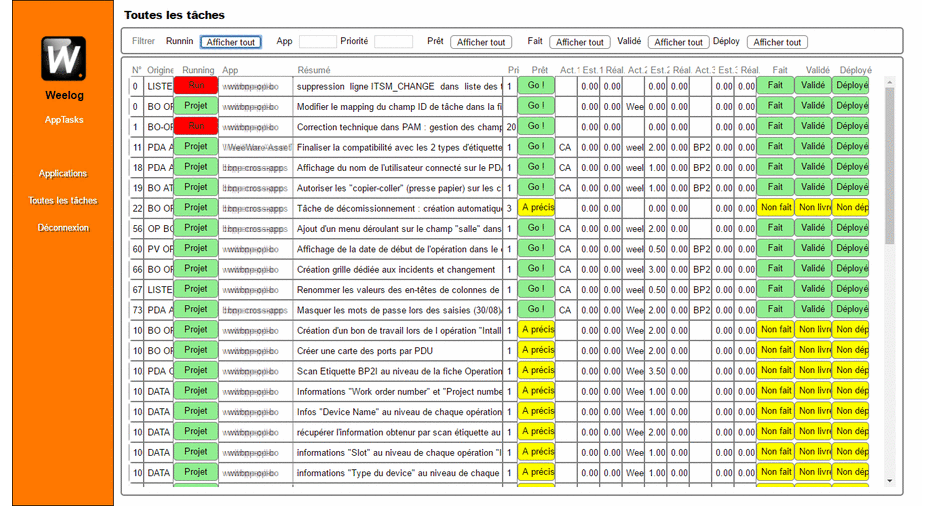The height and width of the screenshot is (506, 935).
Task: Click into the Priorité filter field
Action: (393, 42)
